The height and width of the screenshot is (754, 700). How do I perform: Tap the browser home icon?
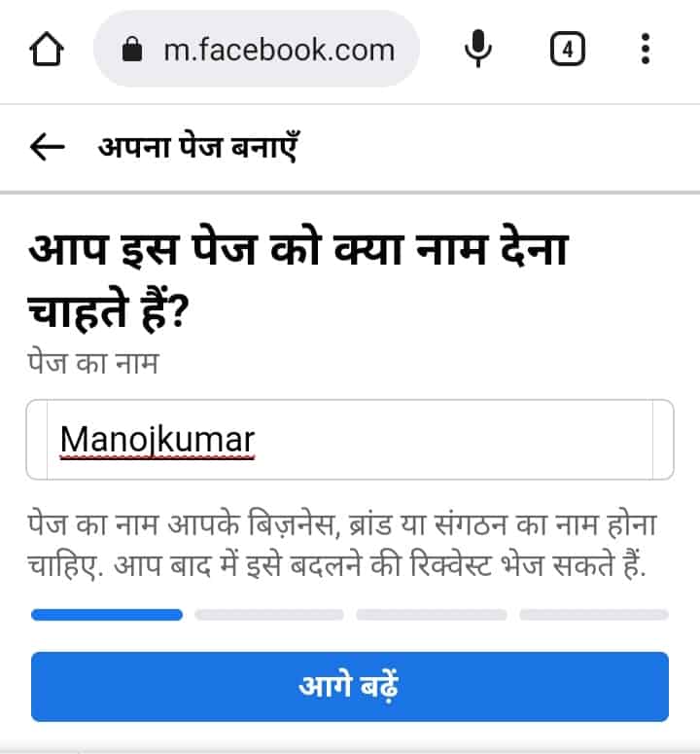[x=47, y=49]
